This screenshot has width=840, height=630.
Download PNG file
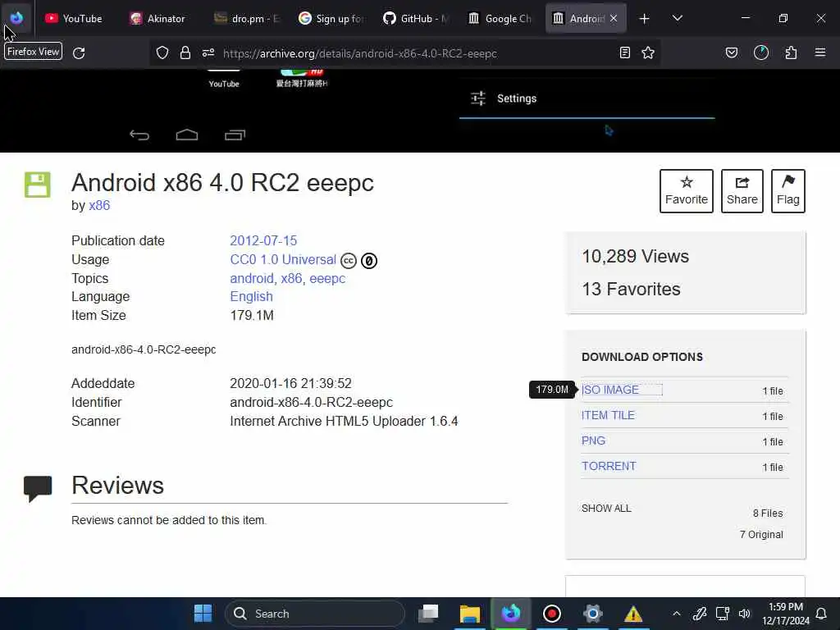click(x=593, y=441)
